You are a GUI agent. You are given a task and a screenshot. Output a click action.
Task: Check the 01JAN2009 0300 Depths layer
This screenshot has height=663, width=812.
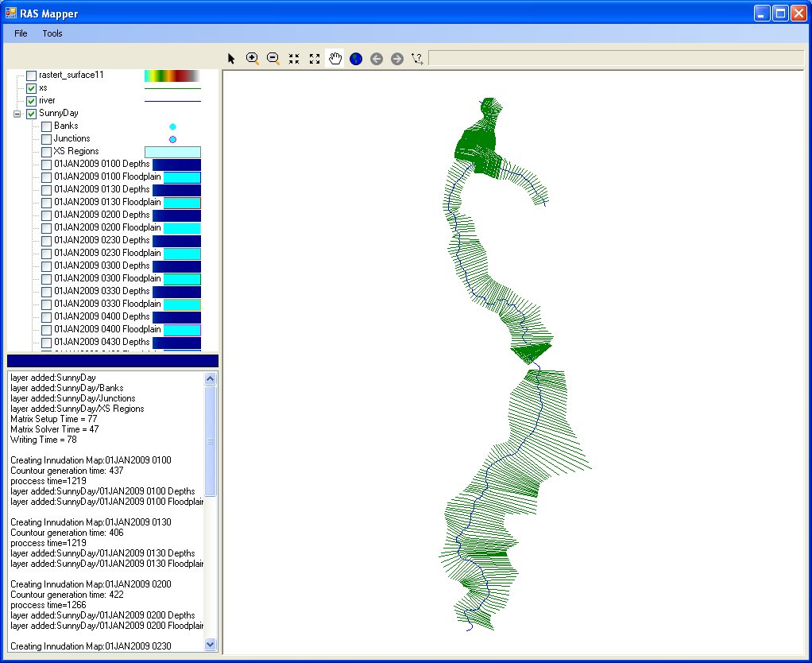(x=47, y=266)
